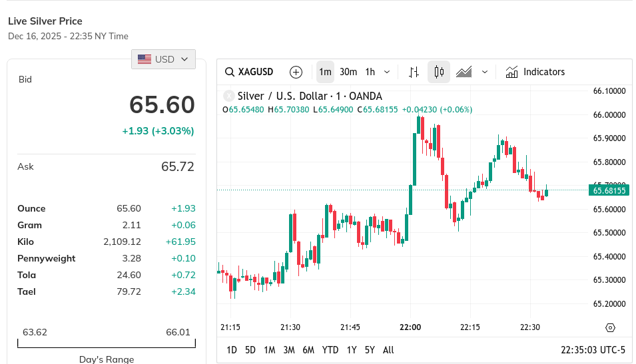
Task: Click the day's range high 66.01
Action: (178, 332)
